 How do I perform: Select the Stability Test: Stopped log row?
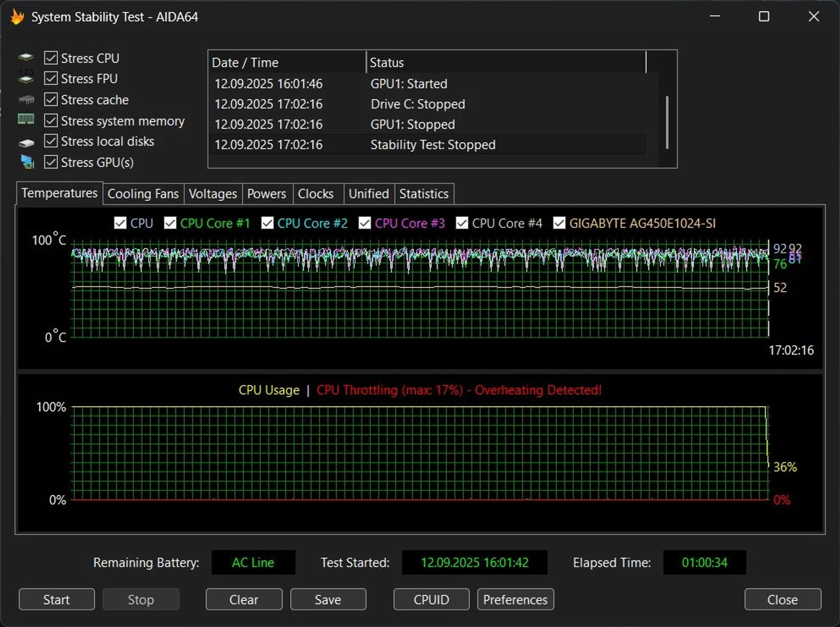tap(432, 145)
